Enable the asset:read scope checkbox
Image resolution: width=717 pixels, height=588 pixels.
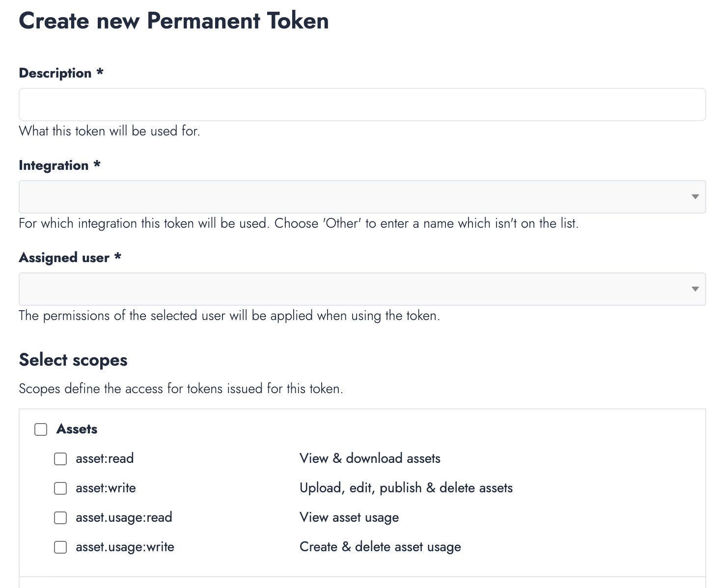click(x=60, y=459)
